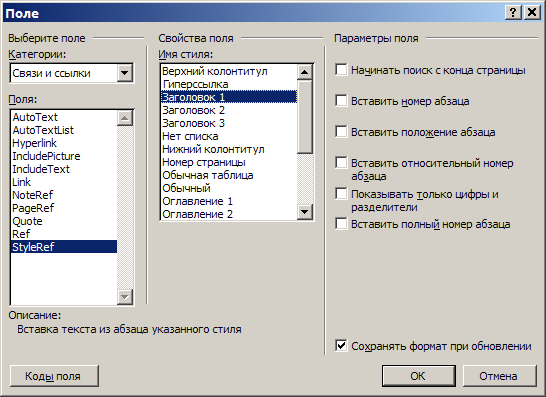
Task: Choose style Нижний колонтитул
Action: [x=229, y=149]
